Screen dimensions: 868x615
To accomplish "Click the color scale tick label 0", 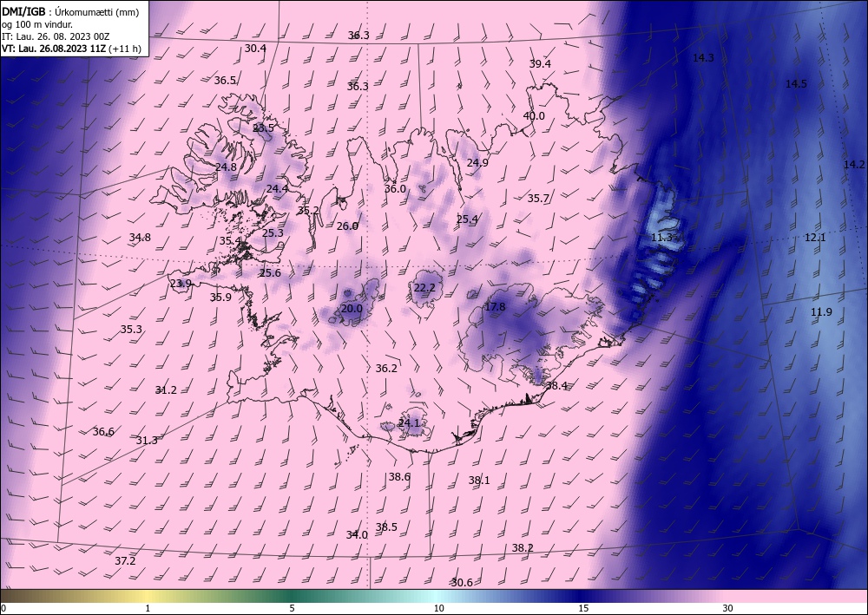I will click(x=3, y=608).
